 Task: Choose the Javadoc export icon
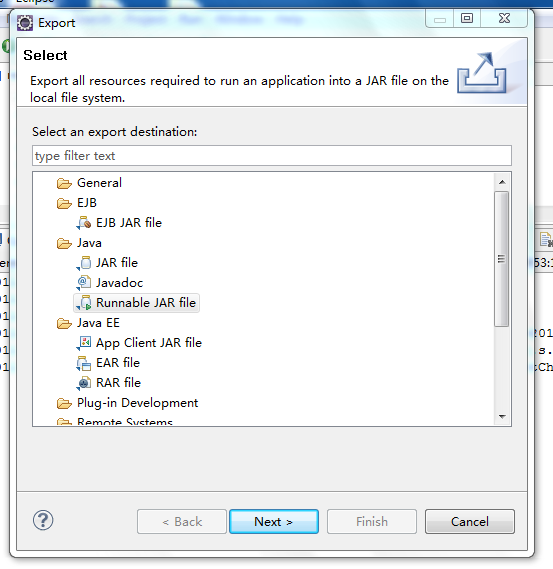(x=85, y=282)
